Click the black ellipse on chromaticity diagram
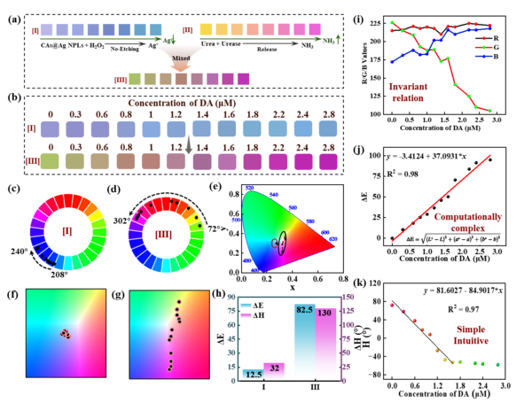The height and width of the screenshot is (403, 532). tap(283, 243)
